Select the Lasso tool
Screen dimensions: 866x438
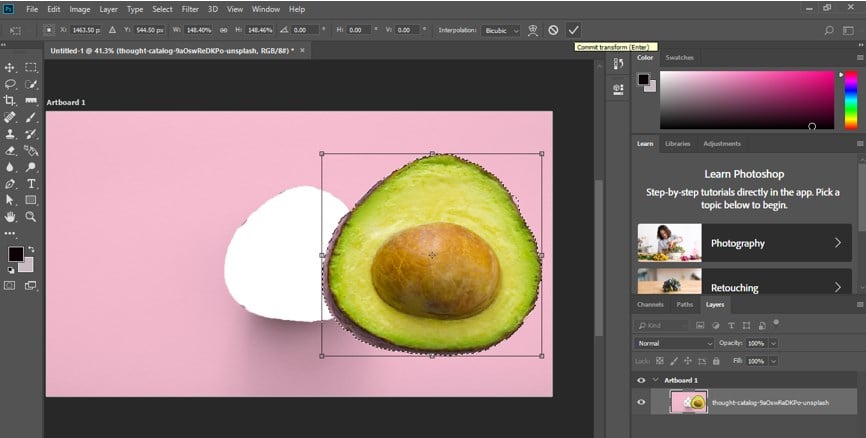tap(10, 84)
